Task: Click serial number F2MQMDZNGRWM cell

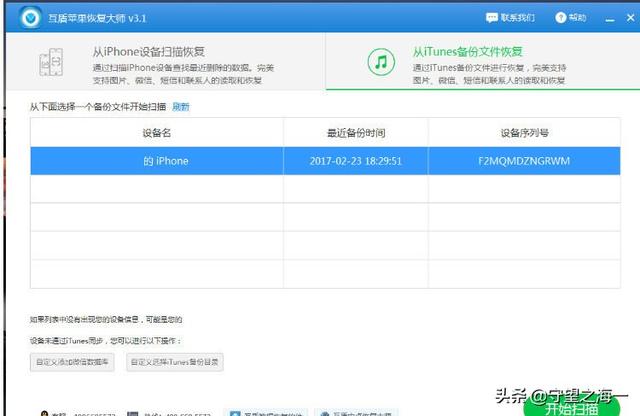Action: pos(524,161)
